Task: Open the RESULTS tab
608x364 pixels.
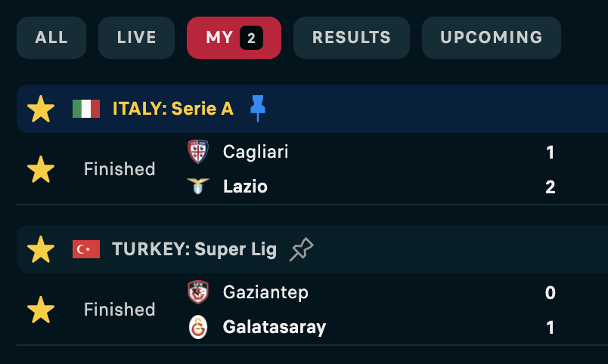Action: pyautogui.click(x=352, y=38)
